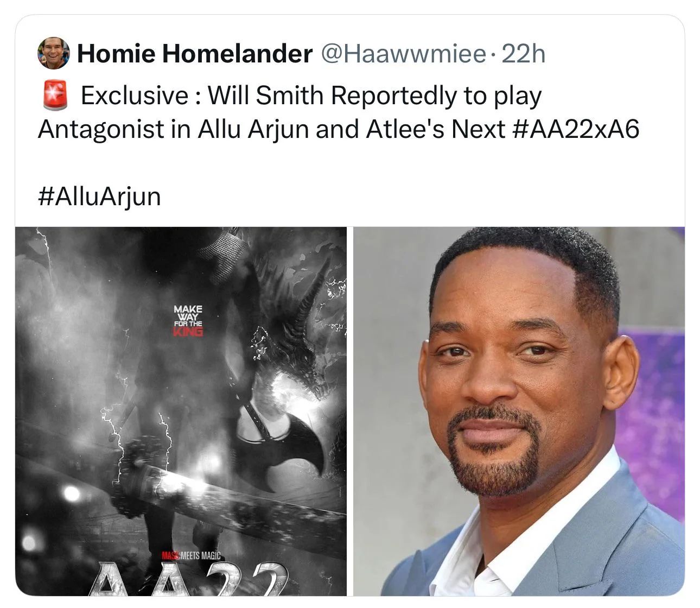The height and width of the screenshot is (608, 700).
Task: Click the MASS MEETS MAGIC tagline
Action: click(x=190, y=556)
